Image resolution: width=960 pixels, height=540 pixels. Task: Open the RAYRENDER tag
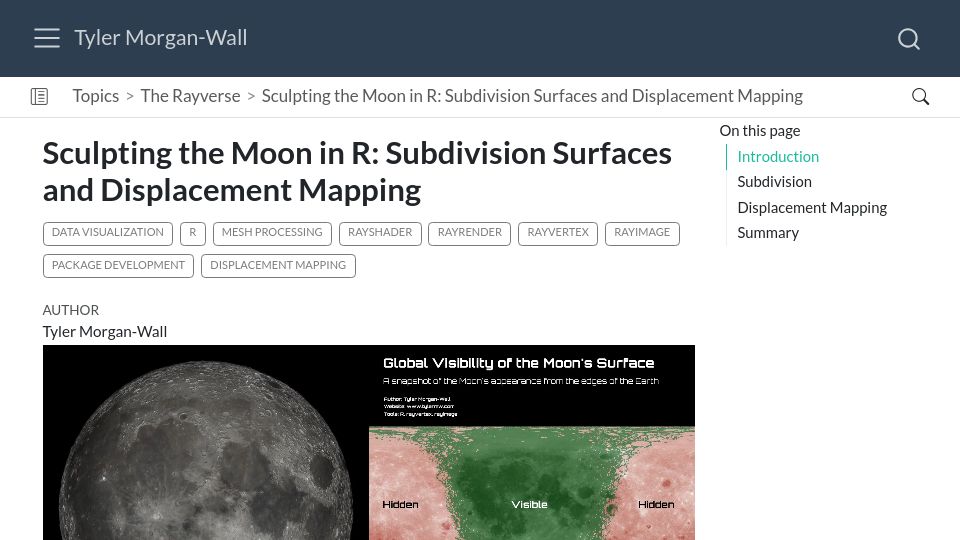tap(470, 233)
